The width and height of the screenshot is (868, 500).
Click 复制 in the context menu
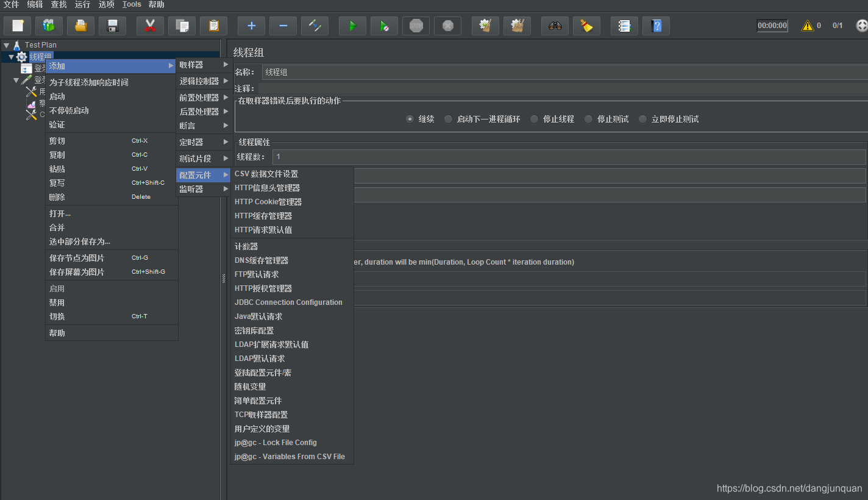(x=112, y=155)
